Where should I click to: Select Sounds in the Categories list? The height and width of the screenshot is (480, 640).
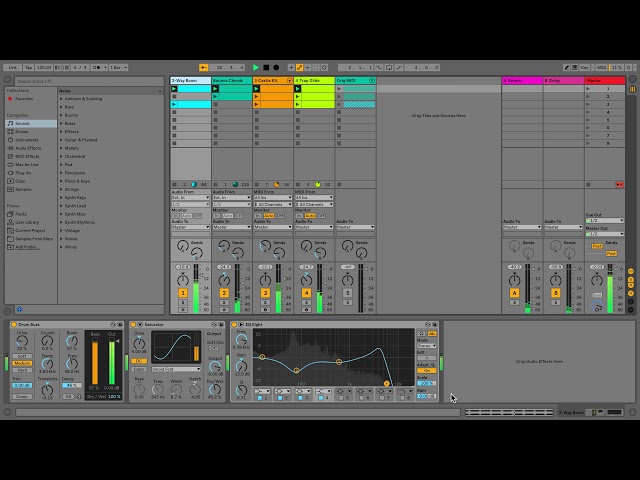(x=22, y=122)
